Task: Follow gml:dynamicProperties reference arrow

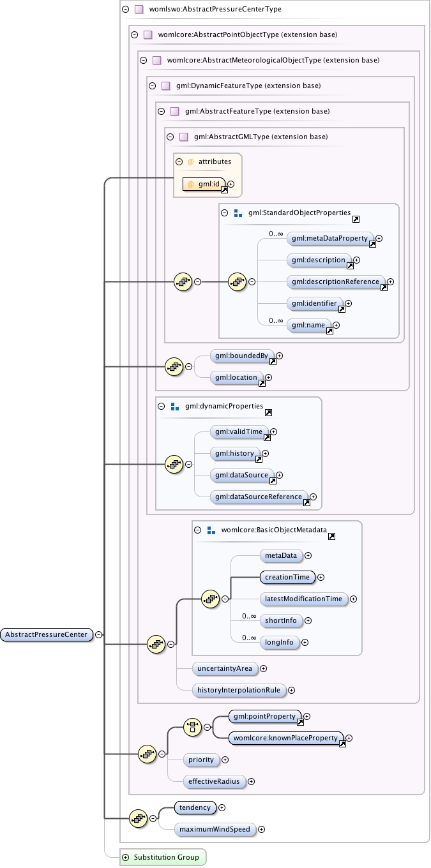Action: point(268,413)
